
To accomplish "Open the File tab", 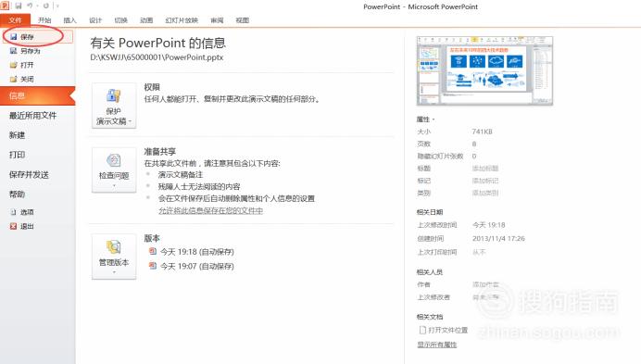I will coord(15,20).
